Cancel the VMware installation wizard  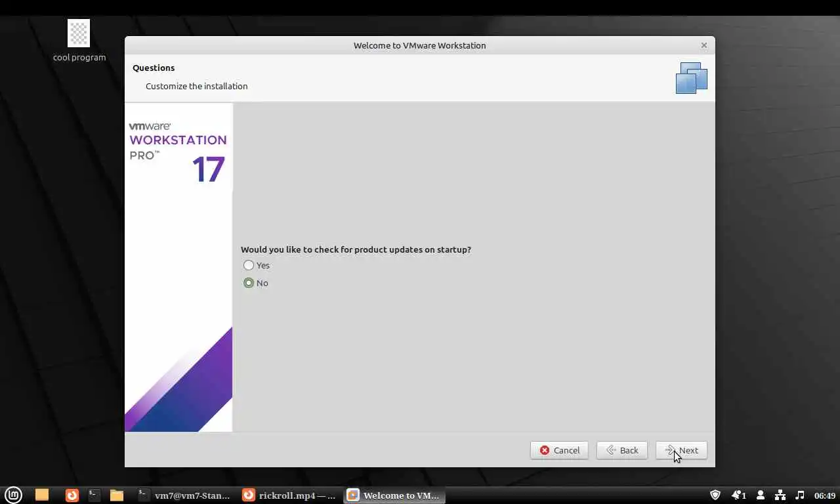point(559,450)
